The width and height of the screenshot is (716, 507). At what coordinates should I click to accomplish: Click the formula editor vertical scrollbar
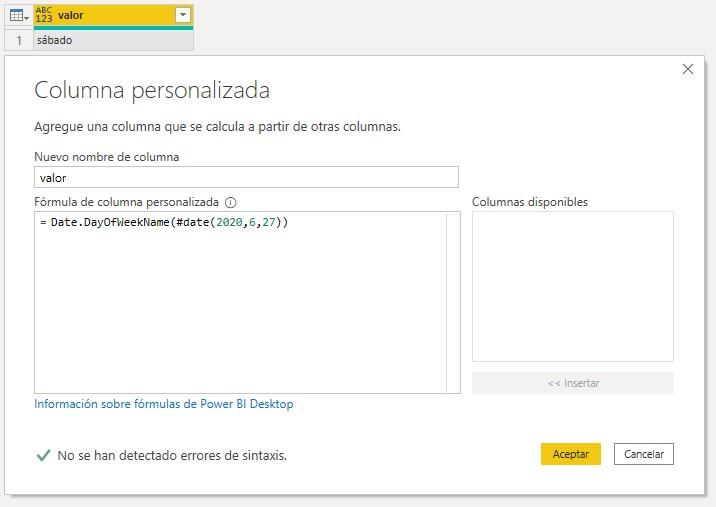[453, 302]
